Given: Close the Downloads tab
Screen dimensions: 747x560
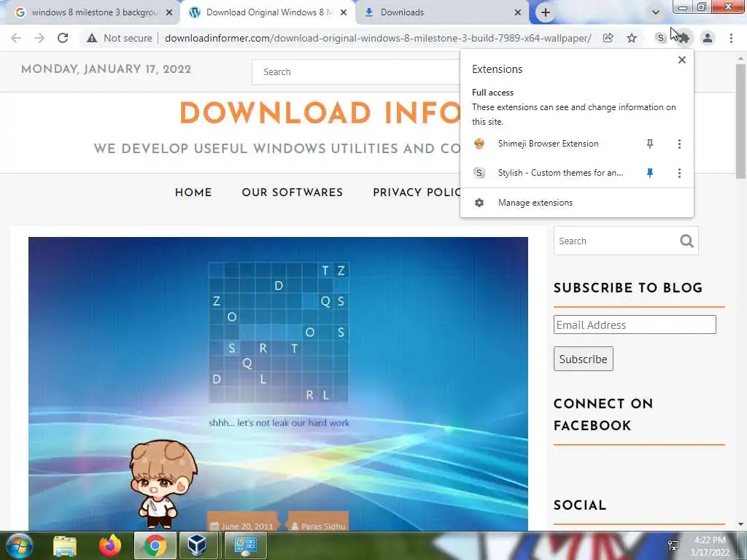Looking at the screenshot, I should [518, 12].
